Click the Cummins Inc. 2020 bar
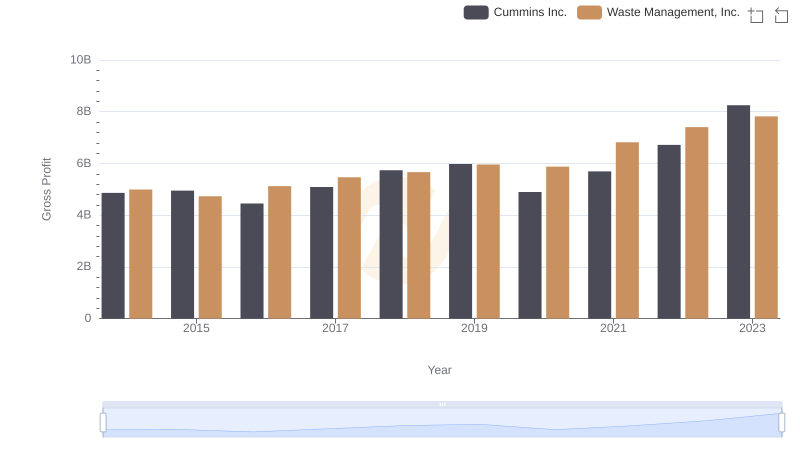Screen dimensions: 800x461 click(530, 255)
